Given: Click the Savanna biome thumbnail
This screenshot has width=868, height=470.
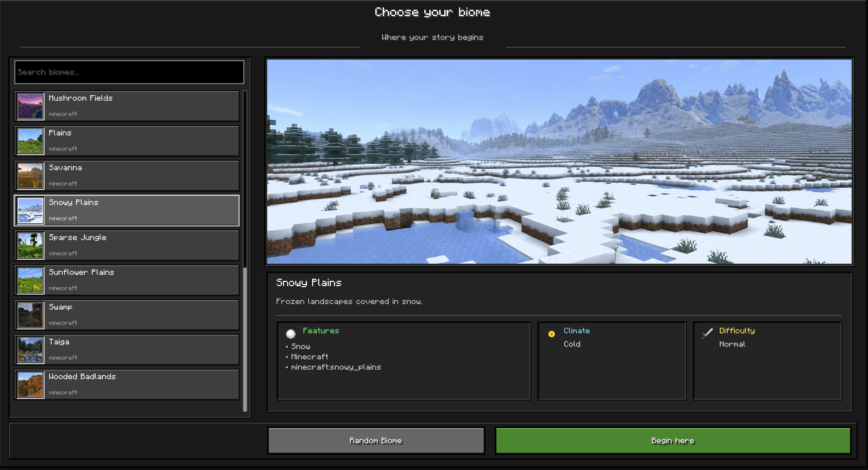Looking at the screenshot, I should tap(30, 176).
